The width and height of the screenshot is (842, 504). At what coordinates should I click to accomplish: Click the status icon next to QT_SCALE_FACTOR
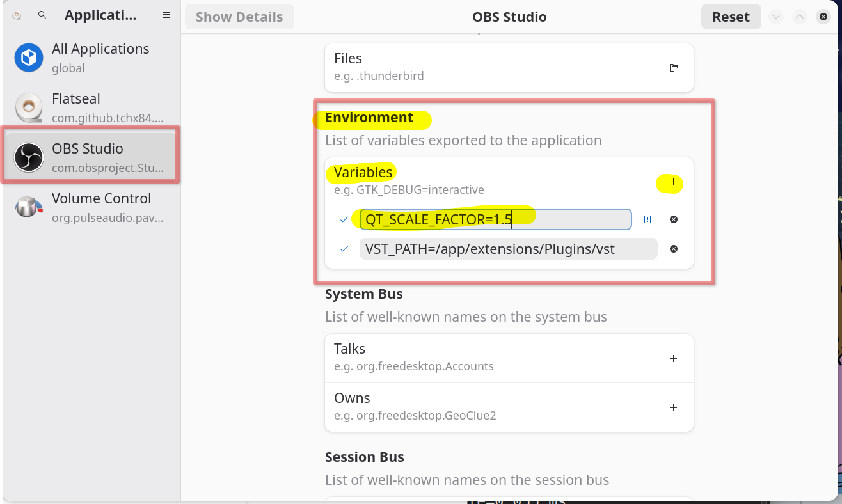click(647, 220)
